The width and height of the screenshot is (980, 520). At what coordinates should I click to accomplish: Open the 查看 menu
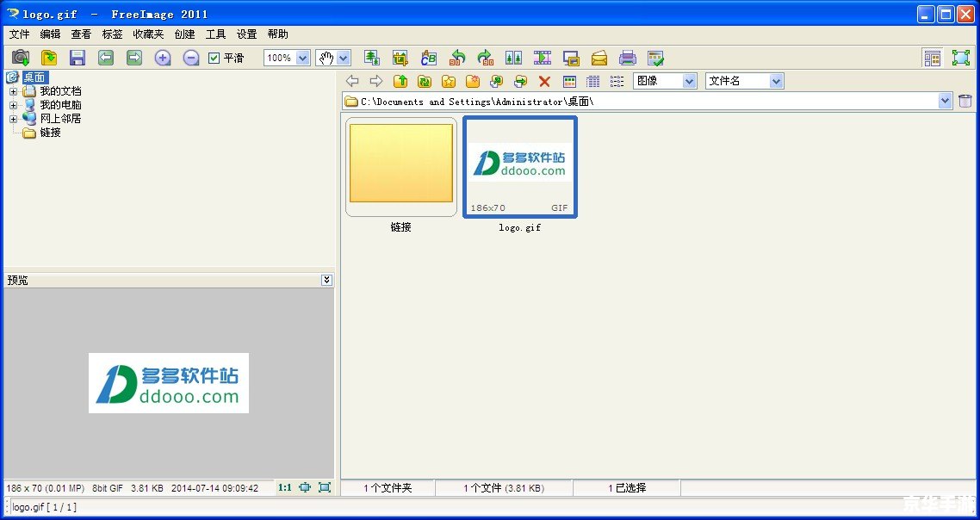point(81,34)
